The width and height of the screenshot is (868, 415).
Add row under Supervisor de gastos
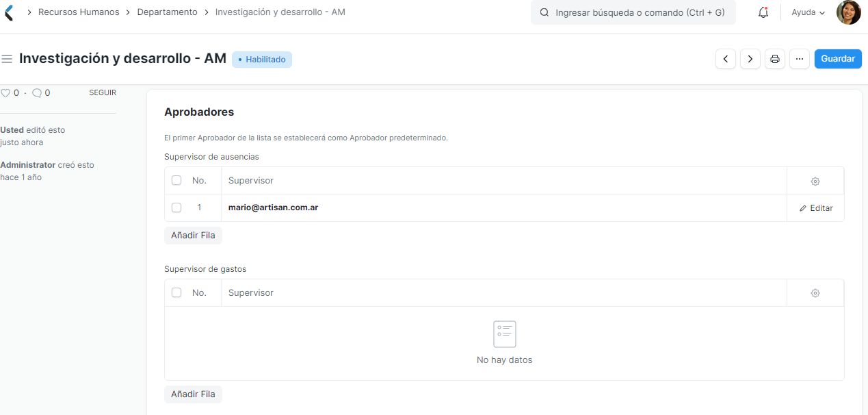click(193, 394)
